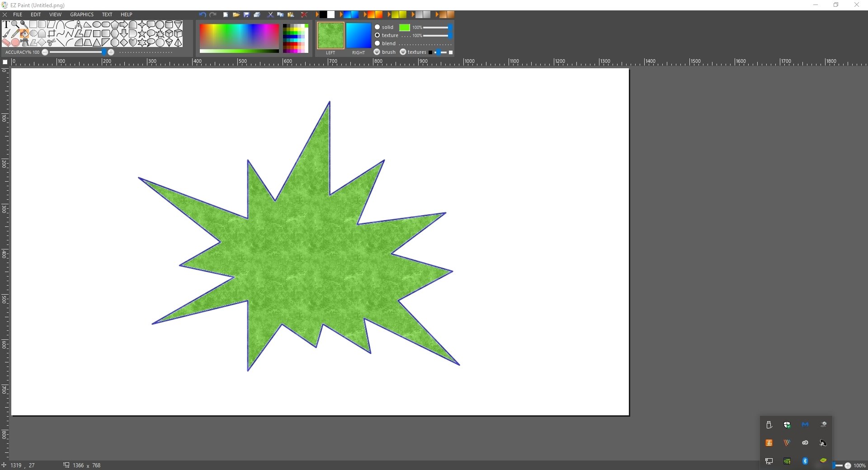Click the printer icon
This screenshot has width=868, height=470.
tap(257, 15)
